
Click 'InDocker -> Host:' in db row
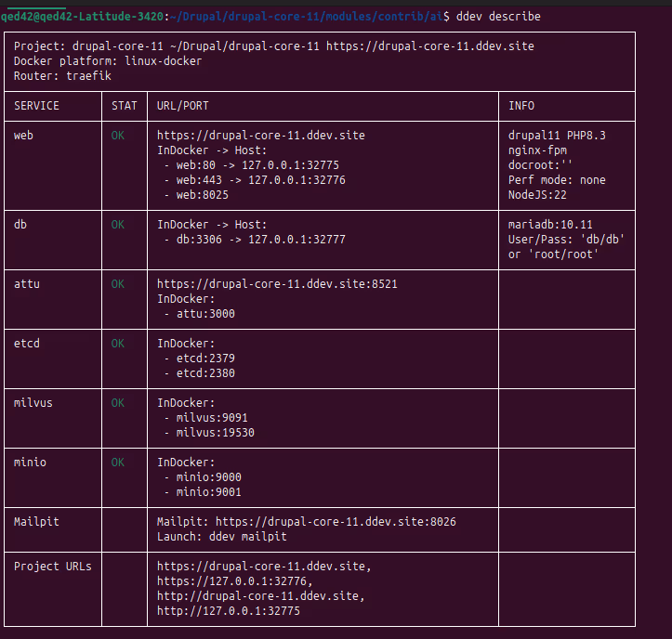point(212,225)
